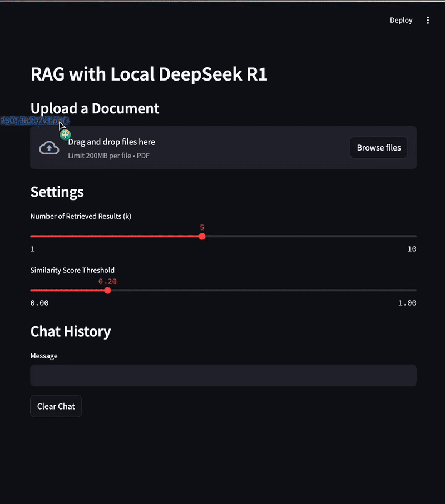Click the cloud upload icon
Image resolution: width=445 pixels, height=504 pixels.
click(x=49, y=148)
